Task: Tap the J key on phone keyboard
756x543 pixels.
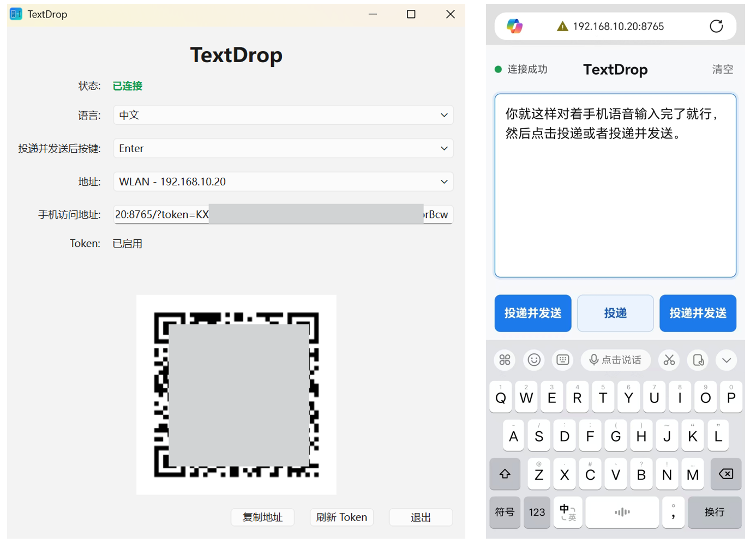Action: [667, 436]
